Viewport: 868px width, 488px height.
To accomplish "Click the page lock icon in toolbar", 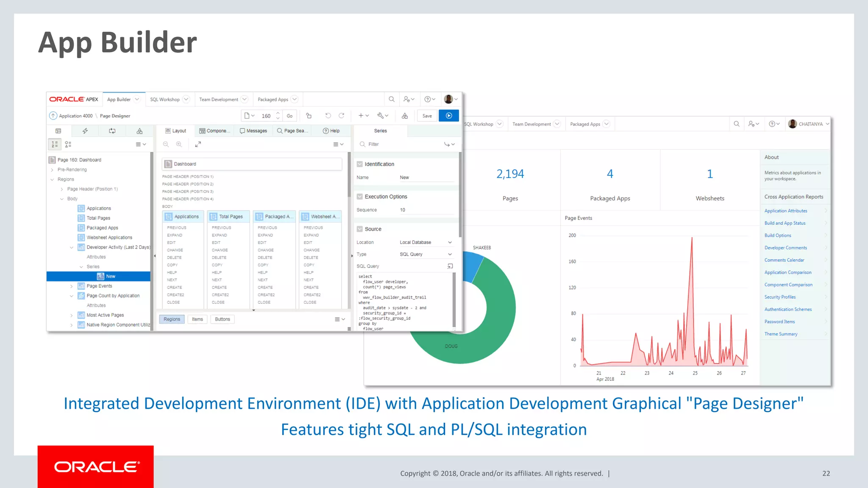I will click(x=309, y=116).
